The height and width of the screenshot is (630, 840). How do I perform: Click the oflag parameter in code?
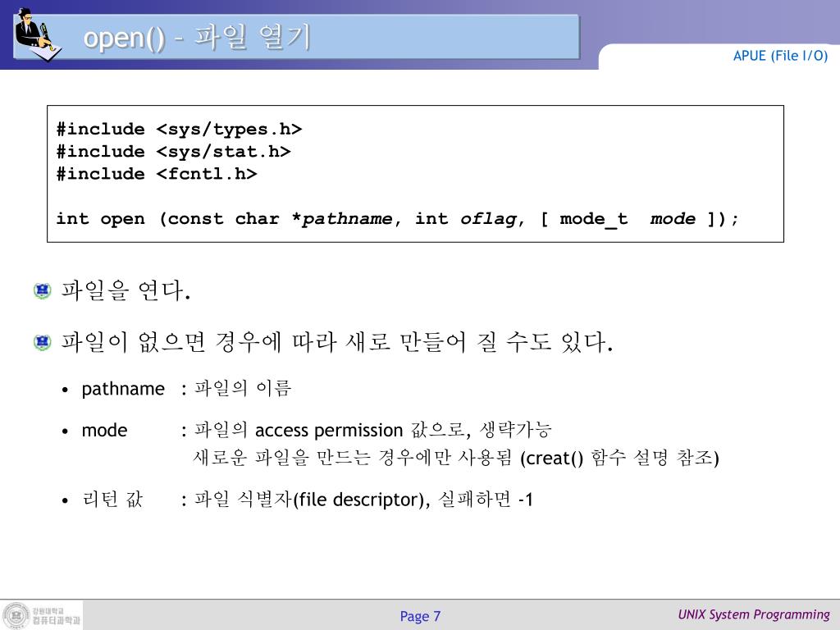[x=488, y=219]
